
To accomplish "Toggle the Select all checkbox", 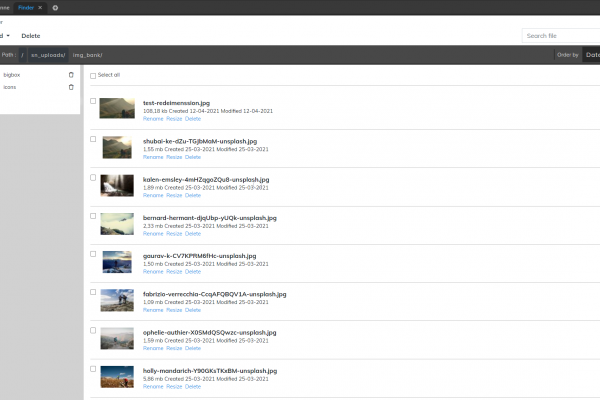I will point(93,75).
